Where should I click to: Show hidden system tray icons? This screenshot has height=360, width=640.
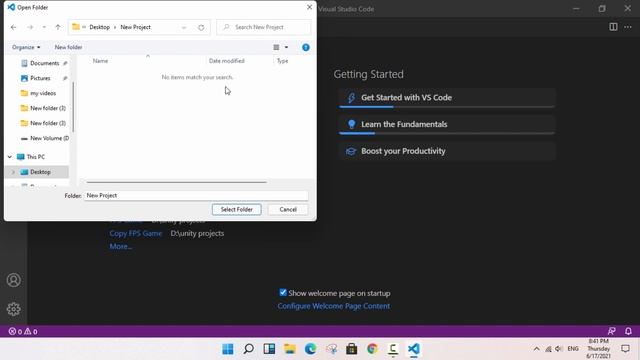tap(536, 349)
